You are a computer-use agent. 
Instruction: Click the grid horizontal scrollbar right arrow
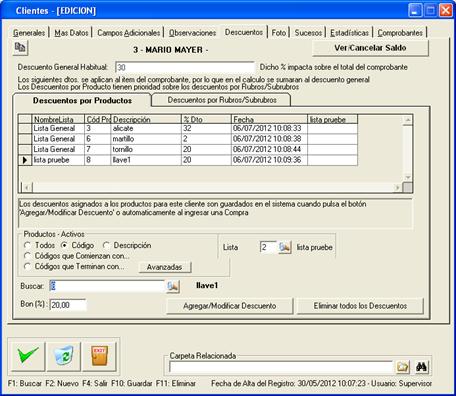pos(397,188)
